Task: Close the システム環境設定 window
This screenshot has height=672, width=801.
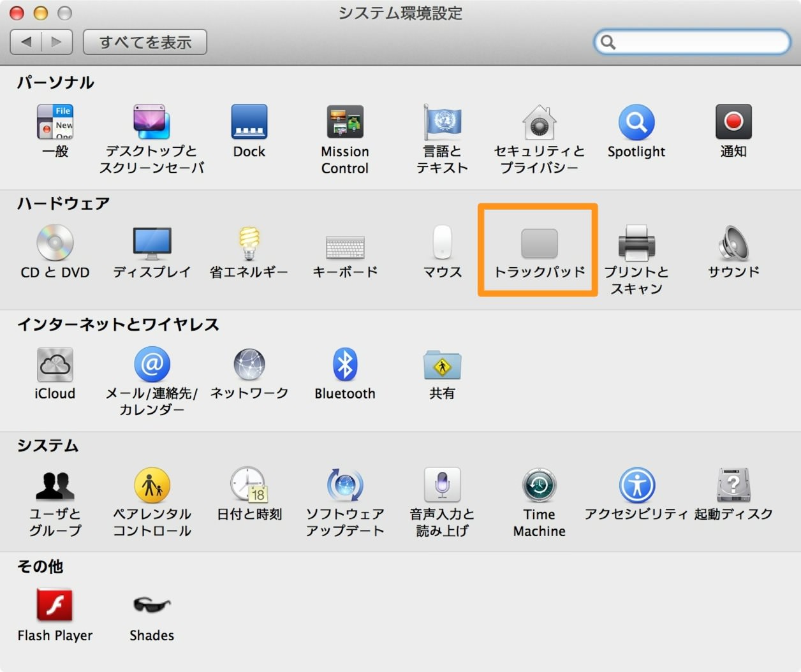Action: point(17,13)
